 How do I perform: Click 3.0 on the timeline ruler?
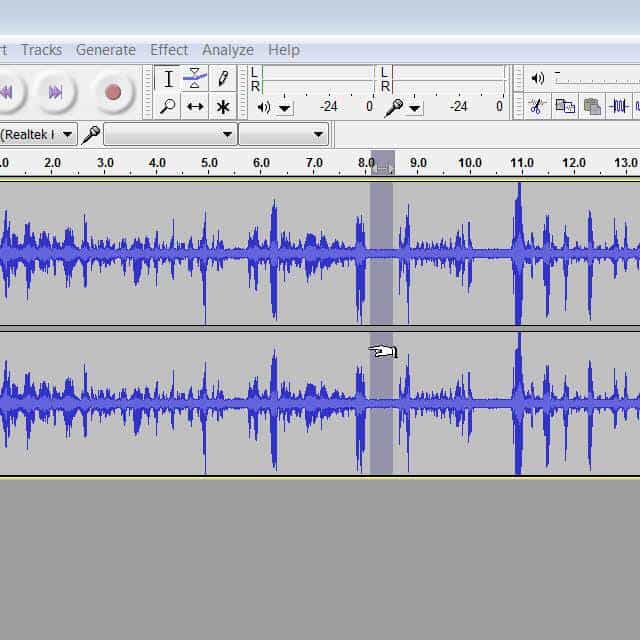105,162
